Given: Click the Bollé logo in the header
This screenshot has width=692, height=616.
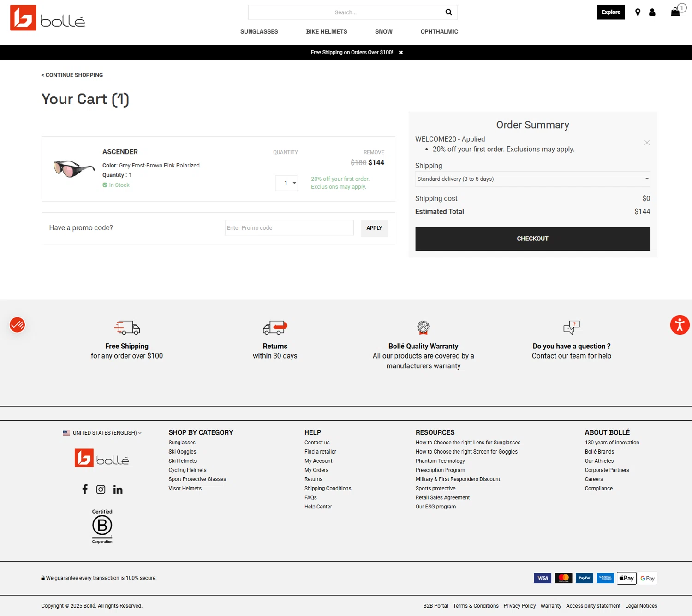Looking at the screenshot, I should [48, 18].
